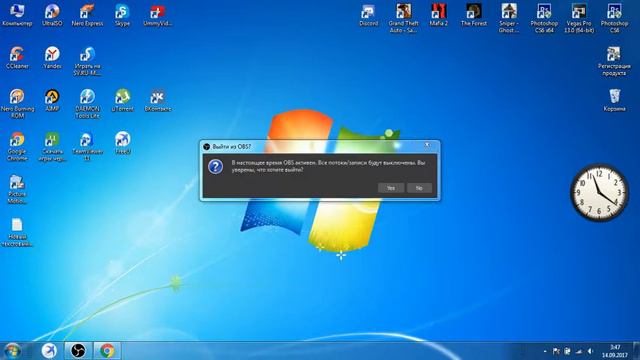Viewport: 640px width, 360px height.
Task: Select the Grand Theft Auto shortcut
Action: click(x=403, y=18)
